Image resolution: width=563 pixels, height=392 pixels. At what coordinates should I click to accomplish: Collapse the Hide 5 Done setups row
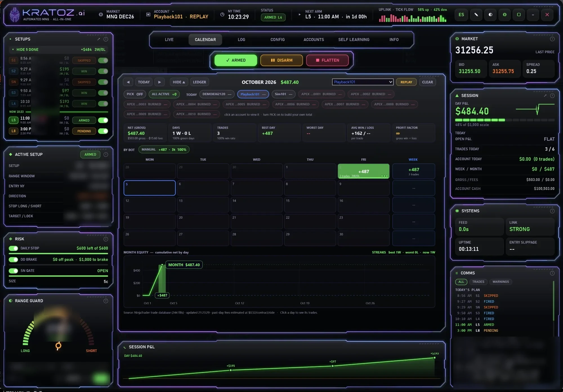tap(58, 50)
